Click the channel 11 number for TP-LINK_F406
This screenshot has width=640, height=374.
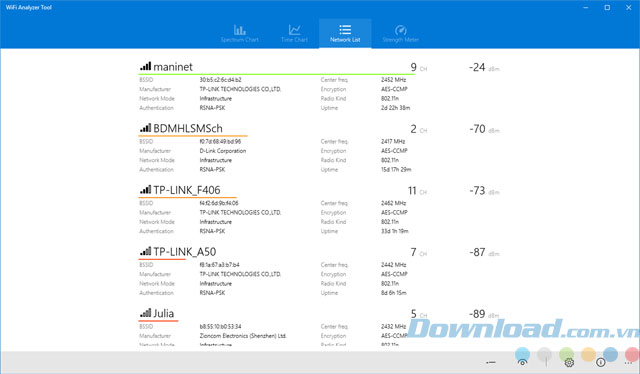(412, 191)
